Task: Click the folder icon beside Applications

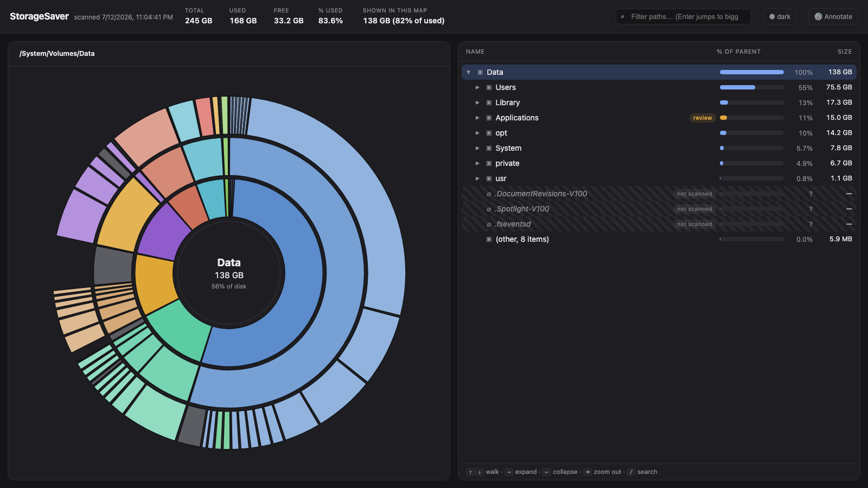Action: coord(489,118)
